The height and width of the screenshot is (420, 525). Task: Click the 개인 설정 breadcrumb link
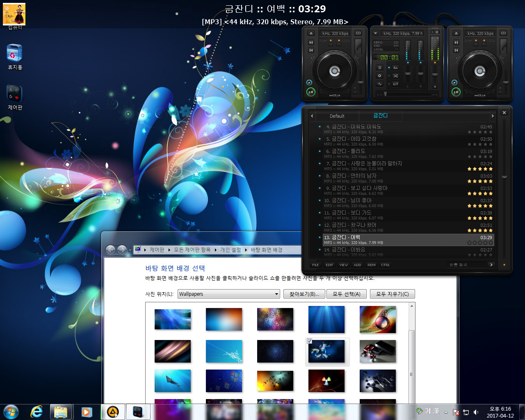click(231, 250)
